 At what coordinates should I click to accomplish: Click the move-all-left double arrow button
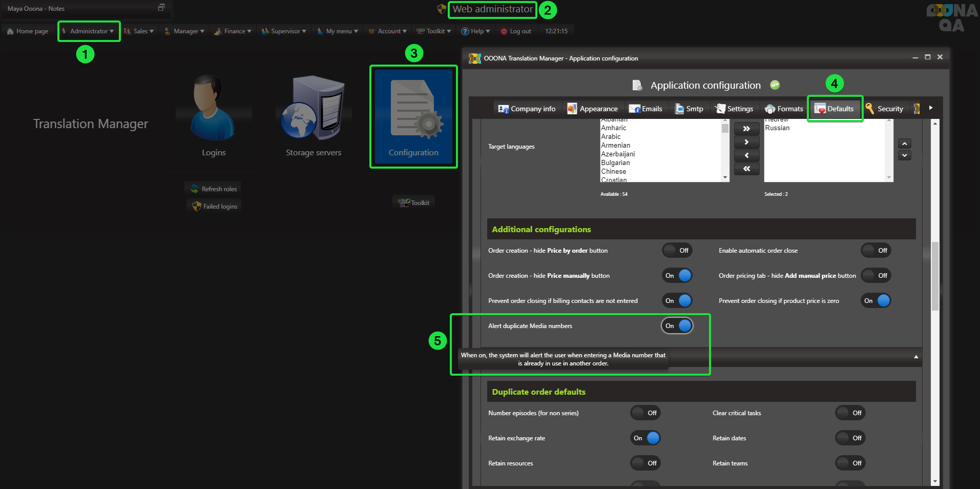click(x=746, y=169)
